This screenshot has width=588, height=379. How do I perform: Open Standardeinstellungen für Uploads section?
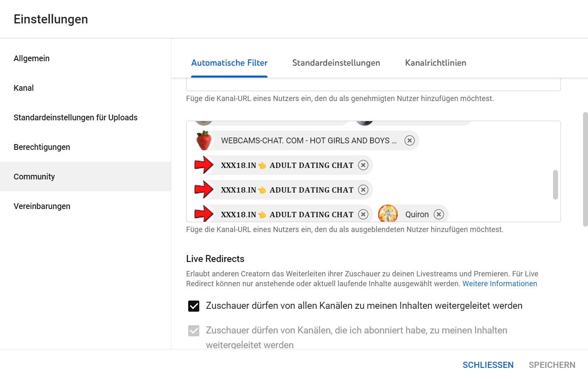point(76,117)
